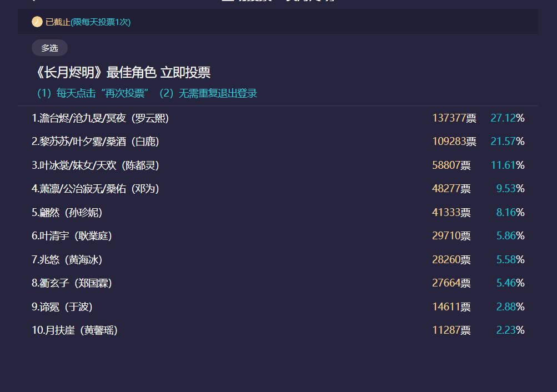Click the 14611票 vote count
The height and width of the screenshot is (392, 557).
point(451,307)
